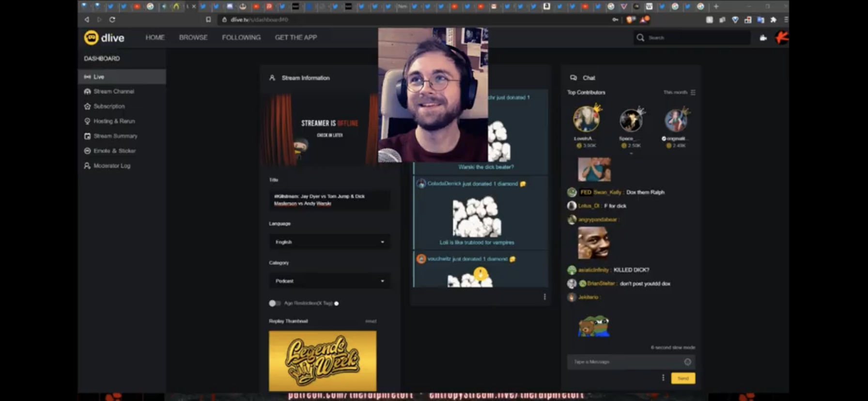868x401 pixels.
Task: Click the headphones icon beside Stream Channel
Action: point(87,92)
